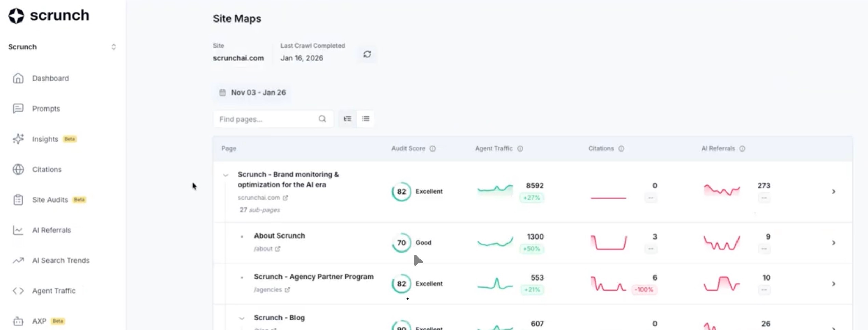Click Scrunch - Agency Partner Program title
Image resolution: width=868 pixels, height=330 pixels.
[314, 277]
